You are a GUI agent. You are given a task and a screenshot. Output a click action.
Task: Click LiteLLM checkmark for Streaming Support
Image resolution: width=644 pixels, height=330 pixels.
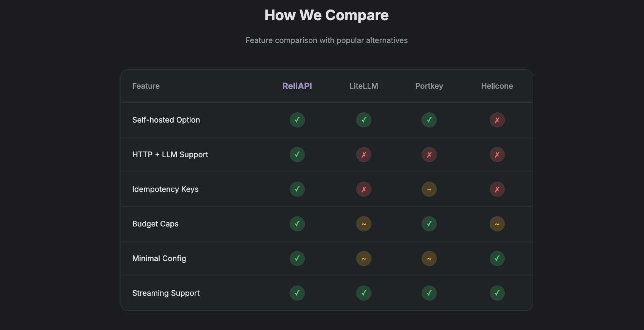(364, 293)
